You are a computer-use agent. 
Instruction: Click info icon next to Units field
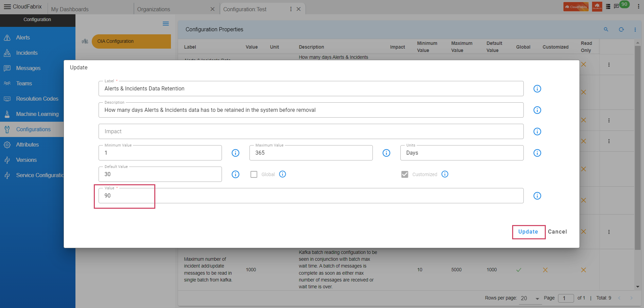click(537, 153)
